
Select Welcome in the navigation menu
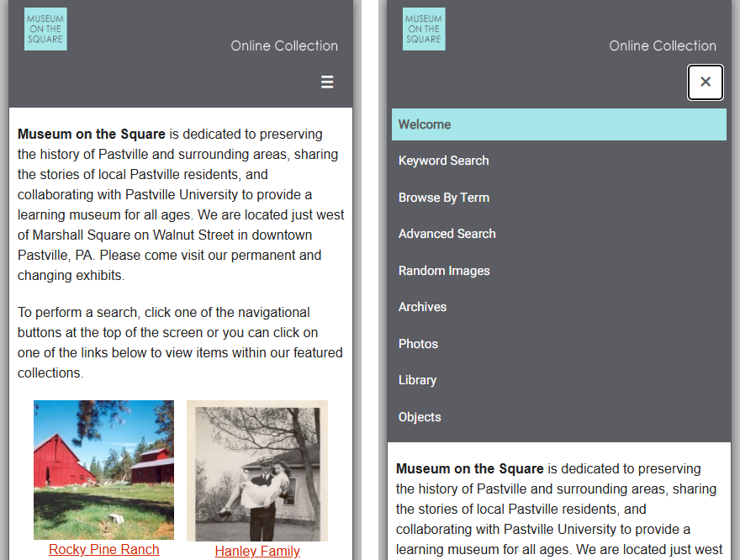425,124
